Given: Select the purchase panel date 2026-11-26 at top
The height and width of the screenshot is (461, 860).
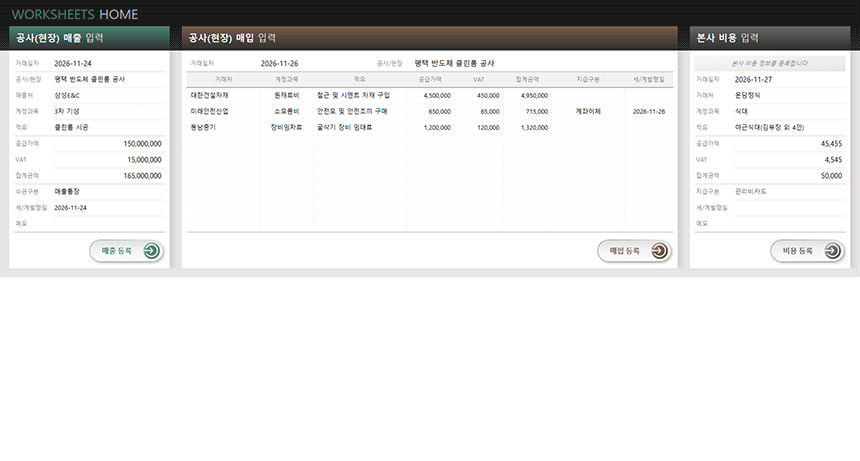Looking at the screenshot, I should click(280, 64).
